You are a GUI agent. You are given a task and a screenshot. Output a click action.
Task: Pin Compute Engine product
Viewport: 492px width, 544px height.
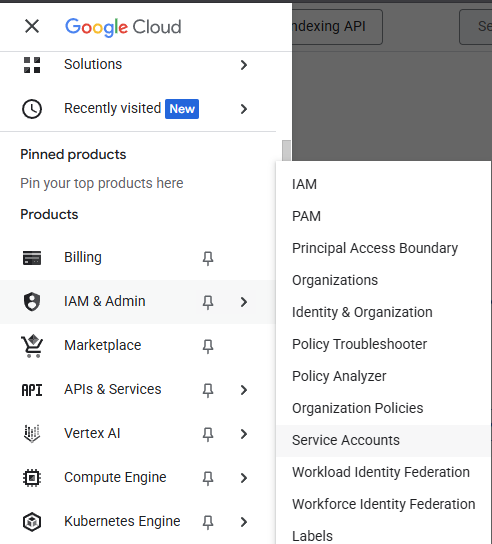point(208,478)
